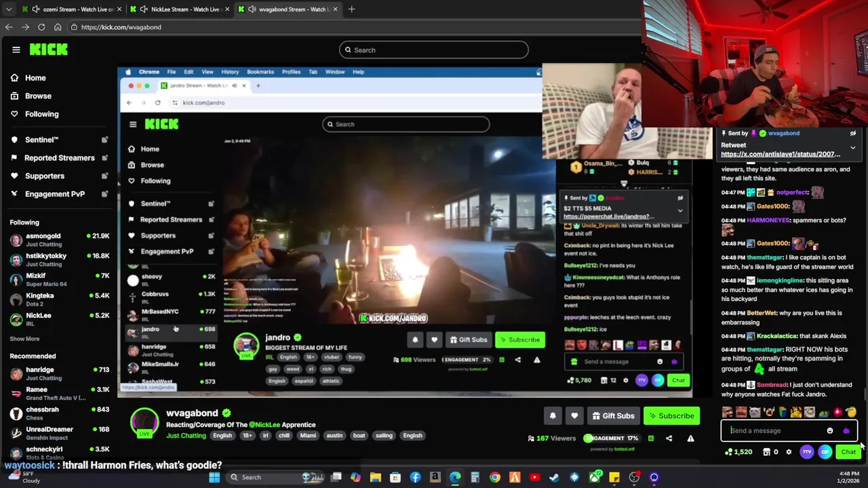Open Mizkif channel in Following list
Screen dimensions: 868x488
tap(58, 279)
